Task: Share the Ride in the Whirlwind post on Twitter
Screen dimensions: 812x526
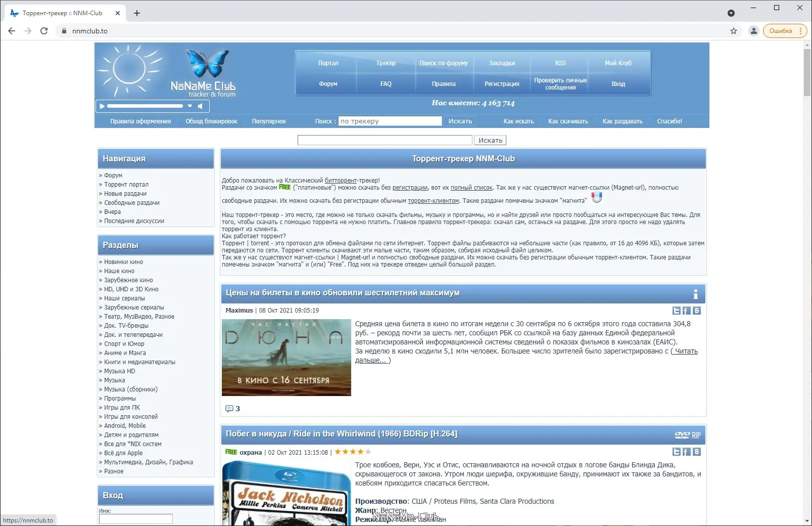Action: pos(677,452)
